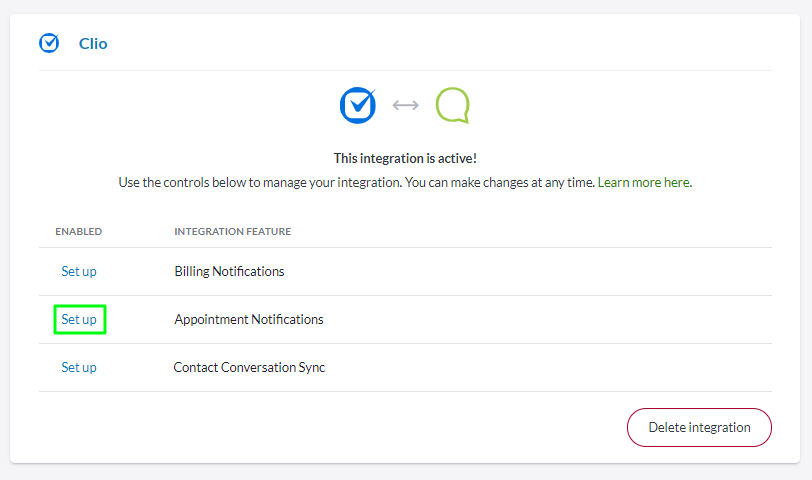Screen dimensions: 812x480
Task: Click the green speech bubble icon
Action: coord(452,105)
